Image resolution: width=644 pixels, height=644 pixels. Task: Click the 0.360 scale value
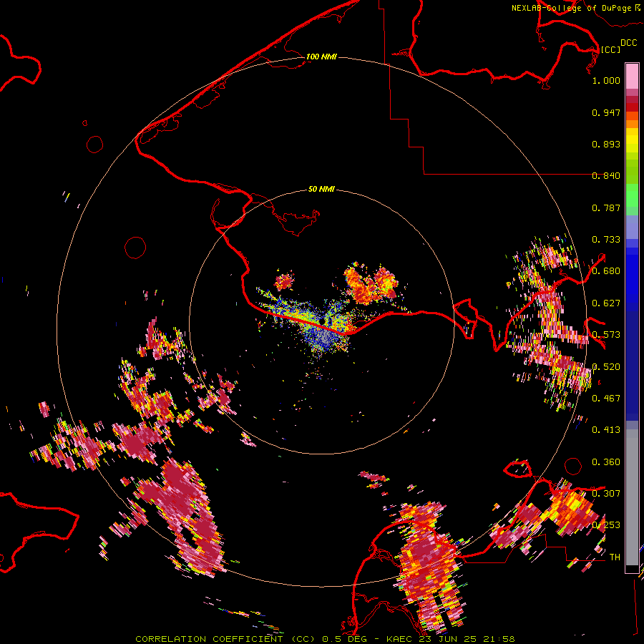(606, 462)
